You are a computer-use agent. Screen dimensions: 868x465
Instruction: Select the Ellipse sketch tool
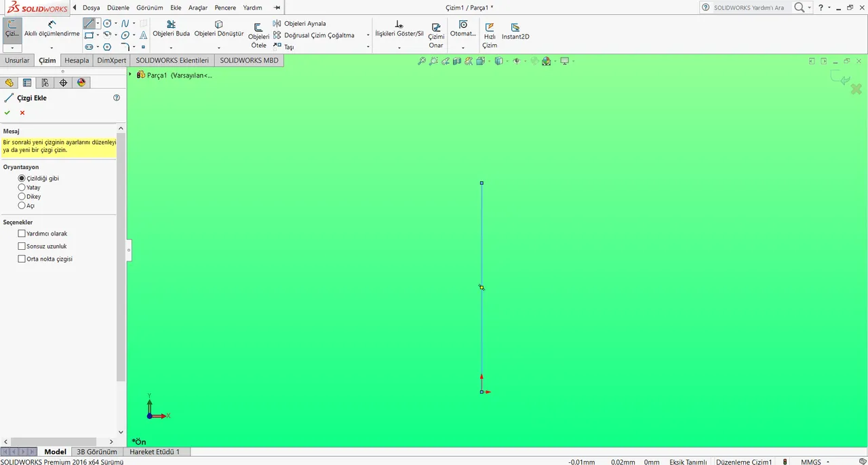coord(125,35)
